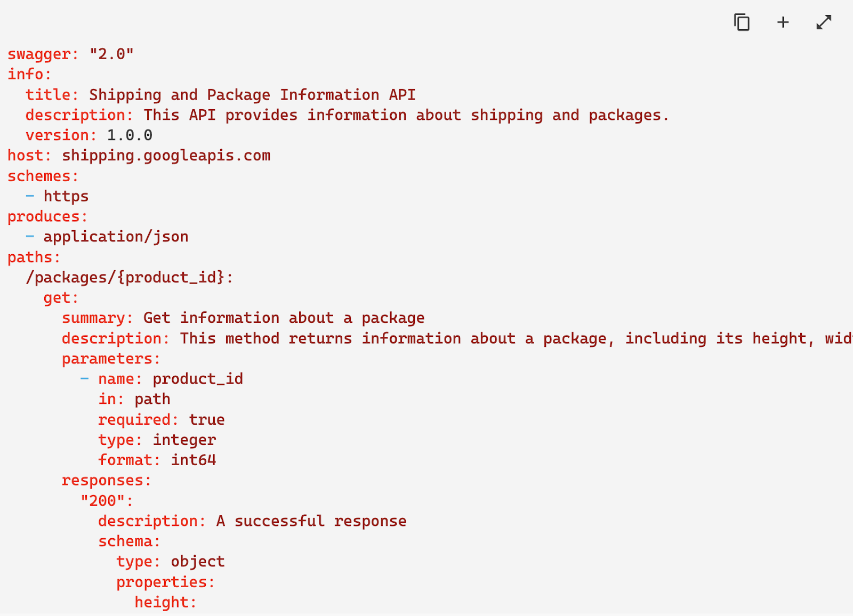Click the version 1.0.0 value

(130, 135)
